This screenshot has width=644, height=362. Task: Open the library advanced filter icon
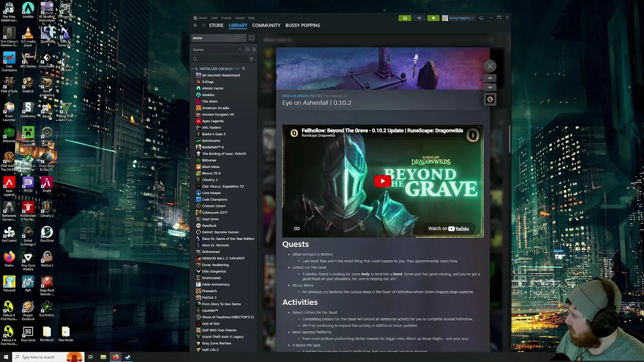coord(252,59)
